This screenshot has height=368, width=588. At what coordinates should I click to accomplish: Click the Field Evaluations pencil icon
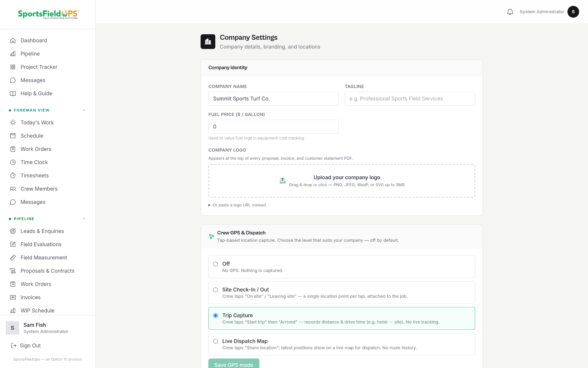(13, 244)
